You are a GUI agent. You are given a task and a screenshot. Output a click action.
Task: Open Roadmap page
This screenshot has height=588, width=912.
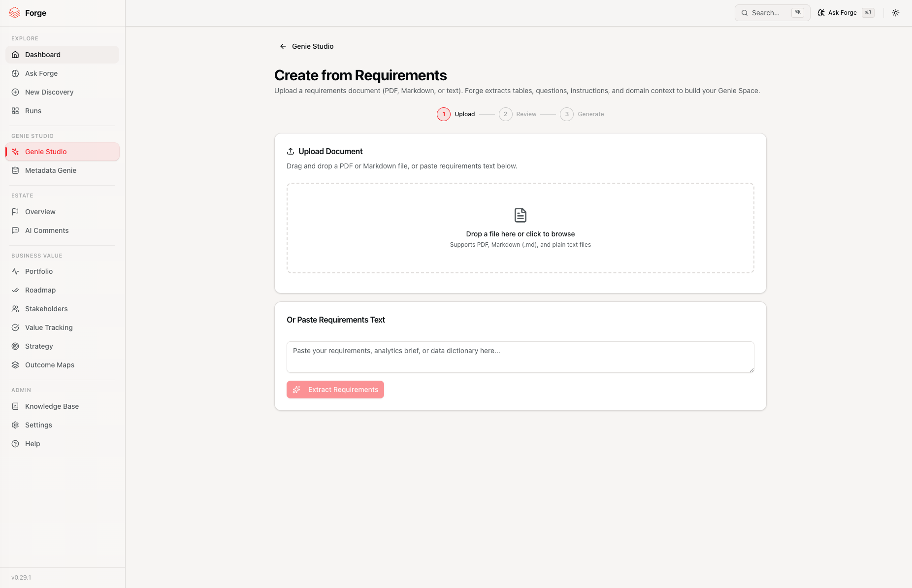pos(62,290)
